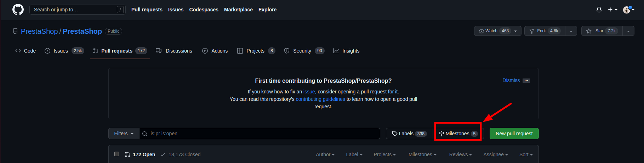644x163 pixels.
Task: Select the repository Pull requests tab
Action: pos(120,51)
